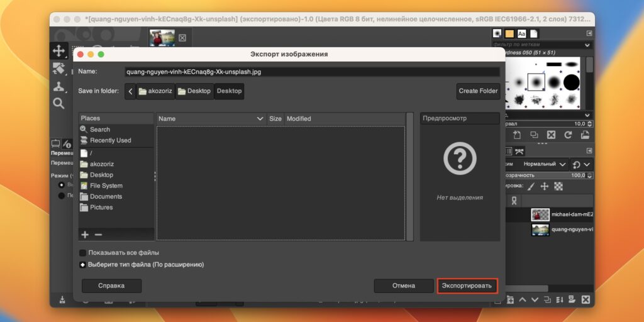Open the Brushes dock tab
Image resolution: width=644 pixels, height=322 pixels.
[497, 33]
